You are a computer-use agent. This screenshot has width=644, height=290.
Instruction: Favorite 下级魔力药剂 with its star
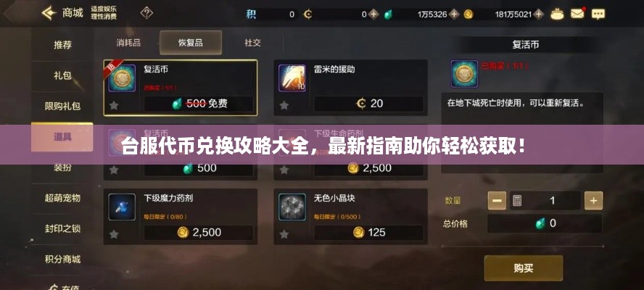114,234
